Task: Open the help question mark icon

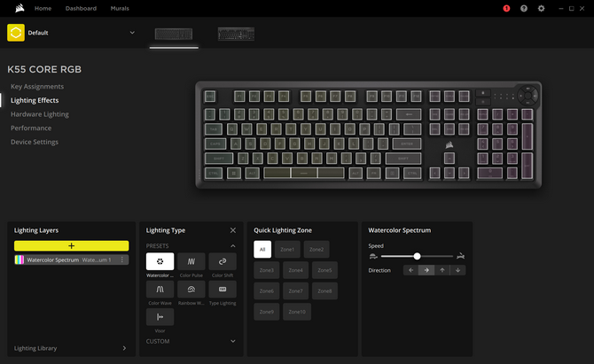Action: click(524, 8)
